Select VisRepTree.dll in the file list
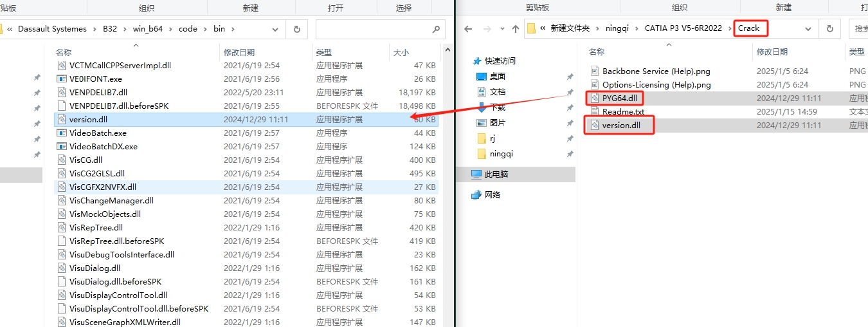The height and width of the screenshot is (327, 868). click(x=96, y=227)
